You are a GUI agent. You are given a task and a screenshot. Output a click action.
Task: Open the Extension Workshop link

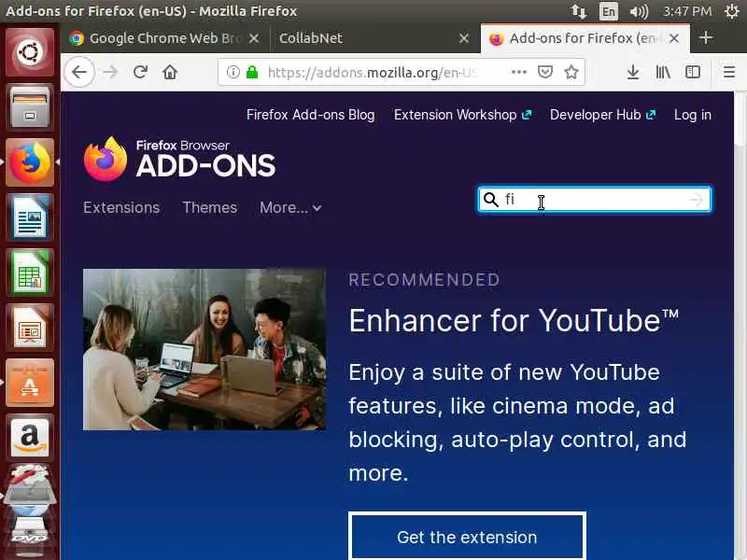coord(462,115)
